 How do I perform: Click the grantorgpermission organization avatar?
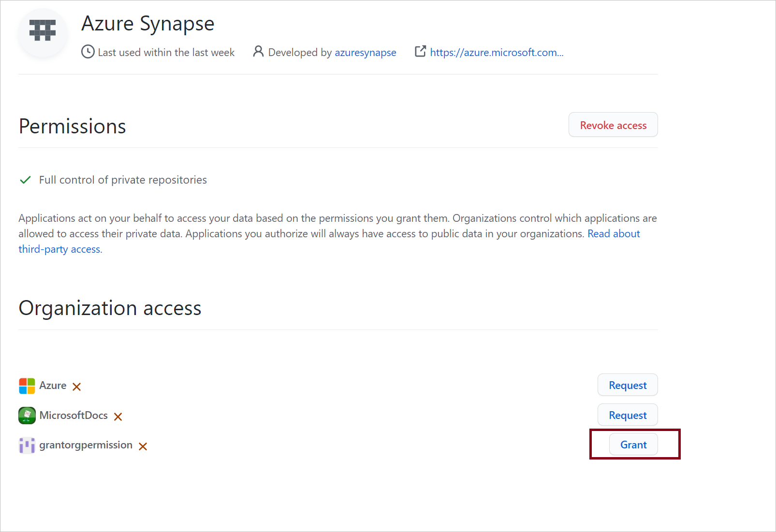pos(27,445)
